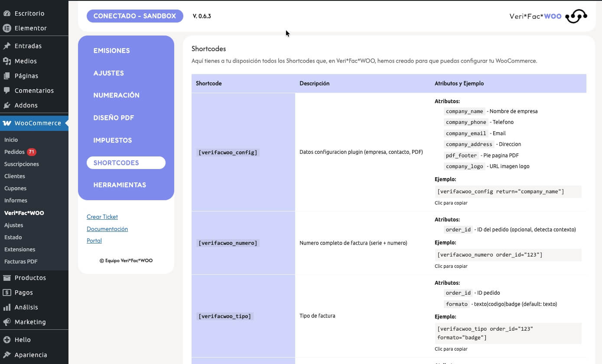Open Pedidos submenu item

click(x=14, y=152)
